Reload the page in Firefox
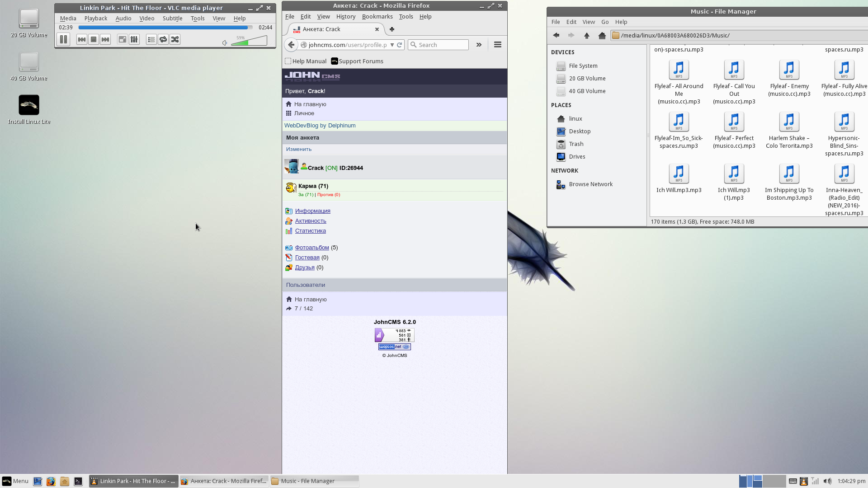The width and height of the screenshot is (868, 488). [400, 45]
